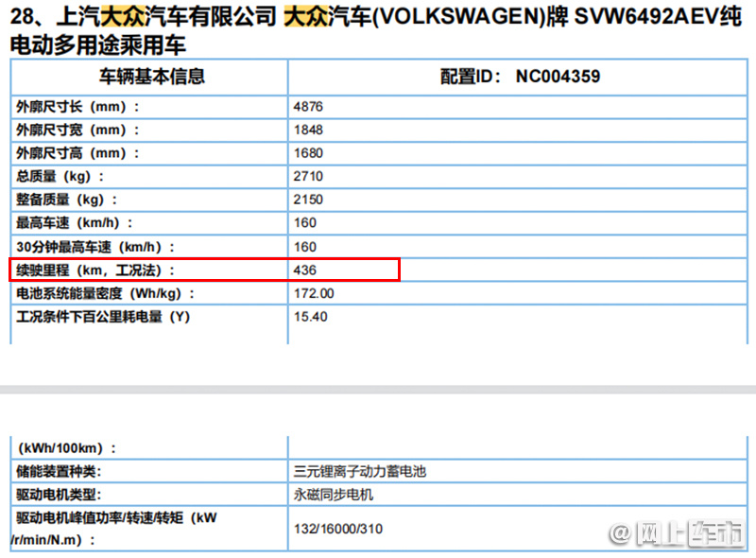Click the 电池系统能量密度 (Wh/kg) label
756x558 pixels.
point(105,293)
